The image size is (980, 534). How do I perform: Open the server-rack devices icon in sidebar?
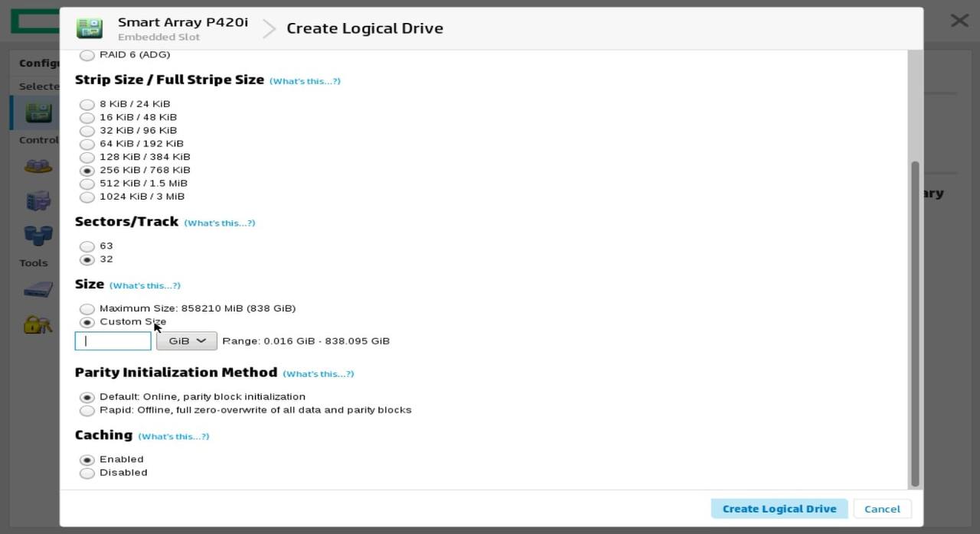(x=38, y=201)
